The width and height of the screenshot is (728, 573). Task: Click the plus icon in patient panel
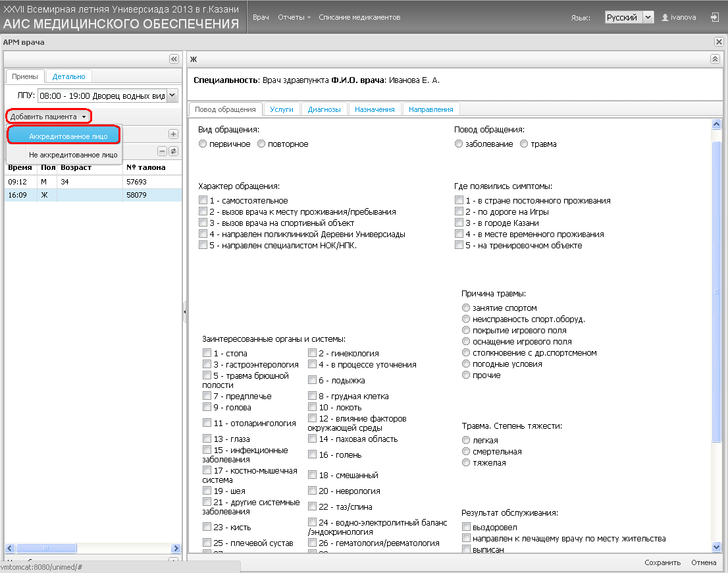tap(173, 134)
